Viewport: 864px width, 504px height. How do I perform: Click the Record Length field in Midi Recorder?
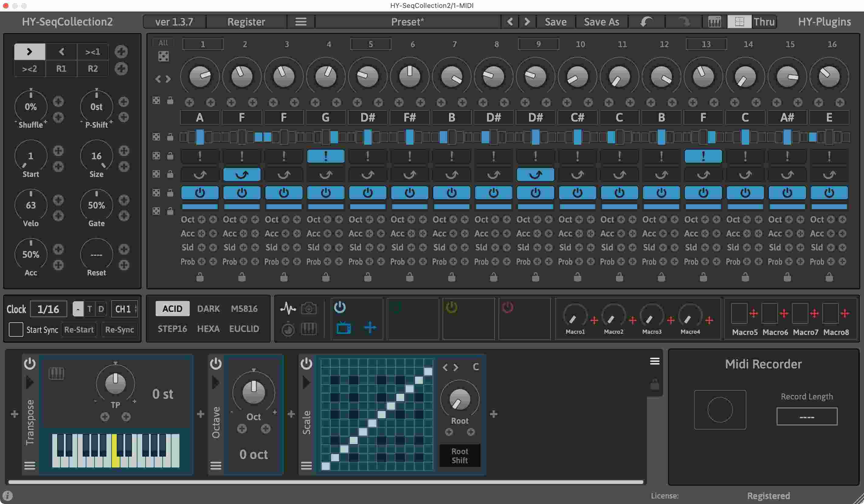click(x=807, y=416)
